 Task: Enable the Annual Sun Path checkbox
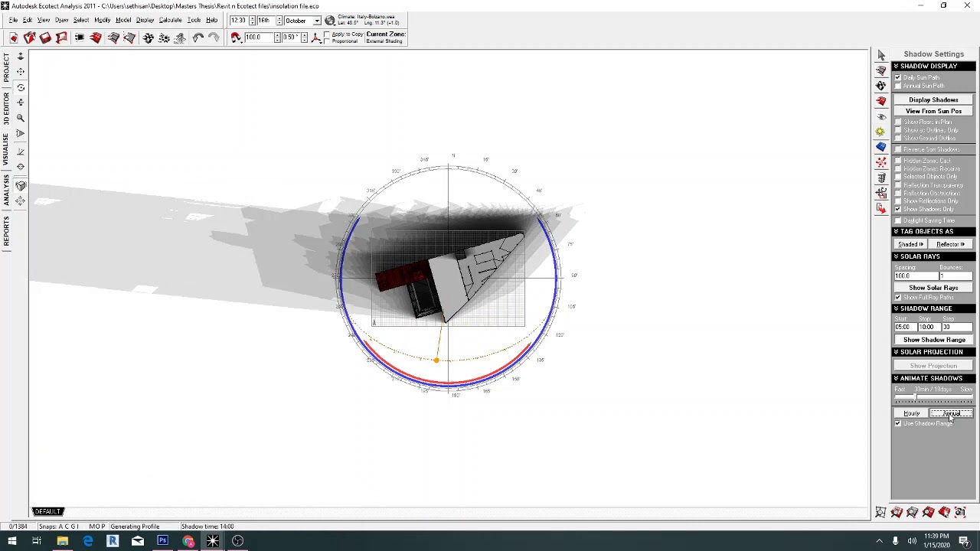(x=898, y=86)
